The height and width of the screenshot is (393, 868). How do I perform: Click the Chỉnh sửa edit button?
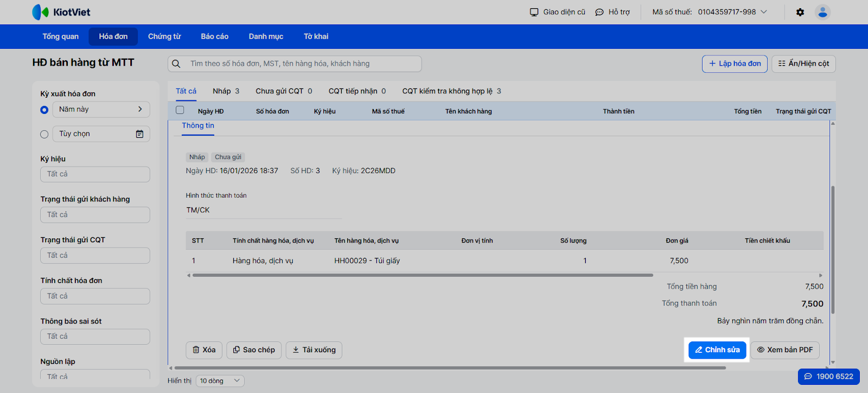pos(717,350)
